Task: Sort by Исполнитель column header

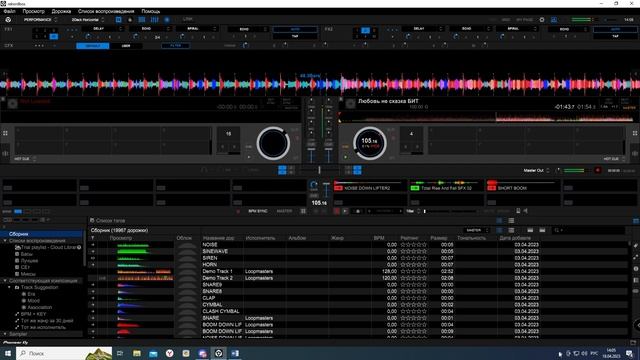Action: [x=260, y=238]
